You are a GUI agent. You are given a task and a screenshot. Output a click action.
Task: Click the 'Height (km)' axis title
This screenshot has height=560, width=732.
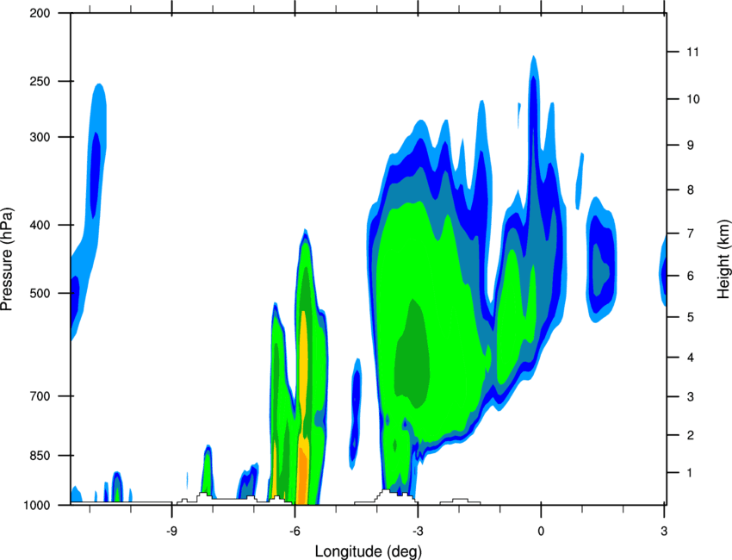723,258
